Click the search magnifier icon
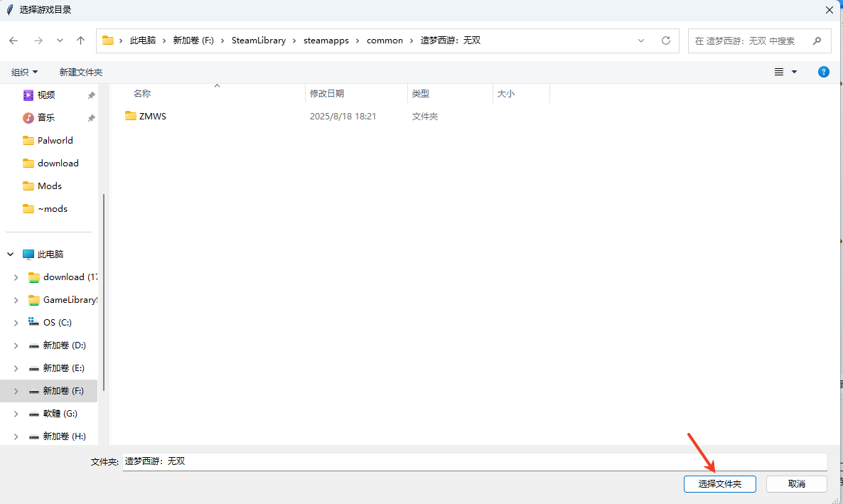The image size is (843, 504). (x=817, y=41)
